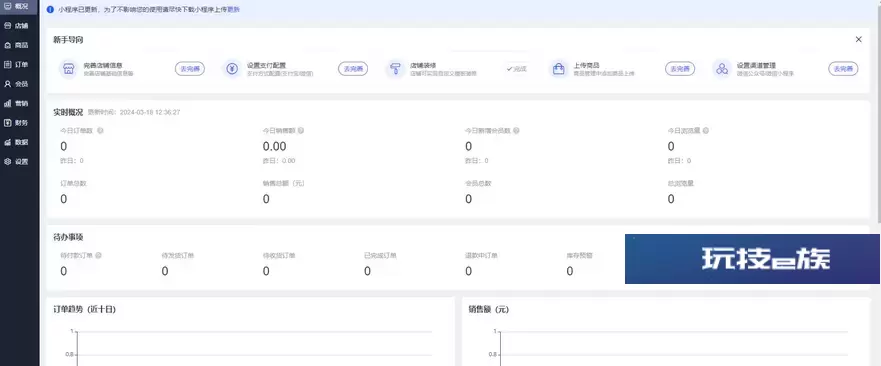
Task: Click the 设置渠道管理 title text
Action: pos(756,65)
